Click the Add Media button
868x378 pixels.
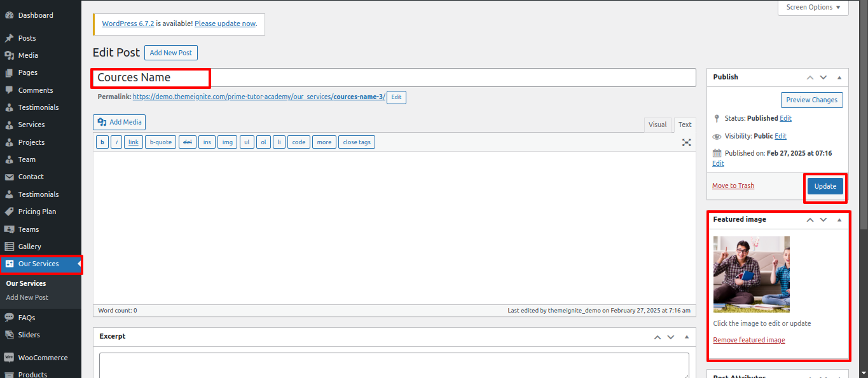tap(119, 122)
